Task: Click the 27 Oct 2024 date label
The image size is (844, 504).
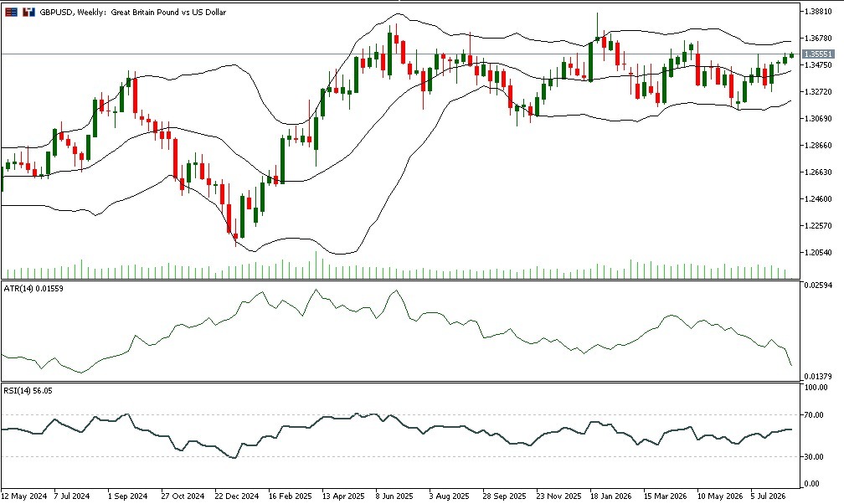Action: coord(183,496)
